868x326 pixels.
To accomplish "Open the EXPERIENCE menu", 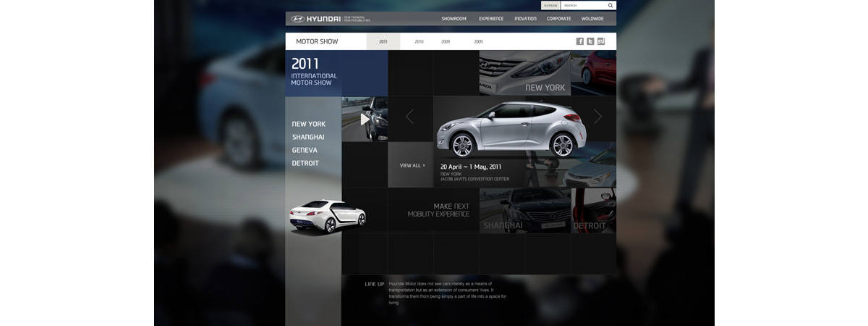I will (491, 19).
